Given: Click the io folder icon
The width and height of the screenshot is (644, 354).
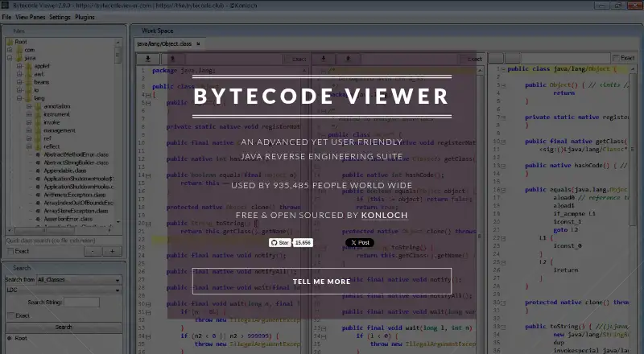Looking at the screenshot, I should pyautogui.click(x=29, y=90).
